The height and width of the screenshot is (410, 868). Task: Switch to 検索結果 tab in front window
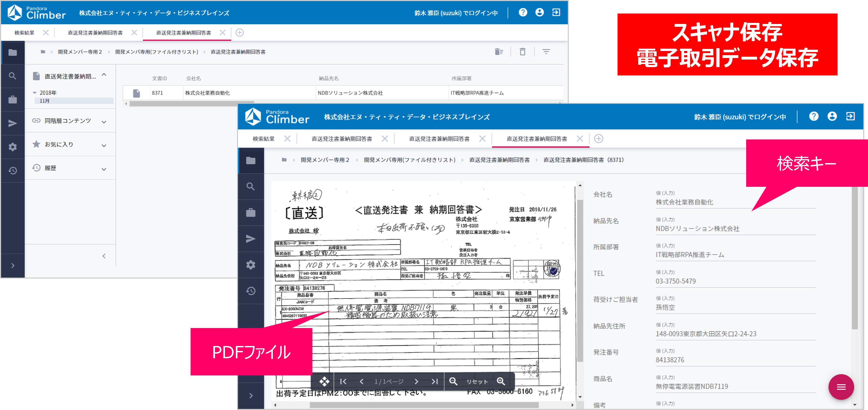[263, 139]
